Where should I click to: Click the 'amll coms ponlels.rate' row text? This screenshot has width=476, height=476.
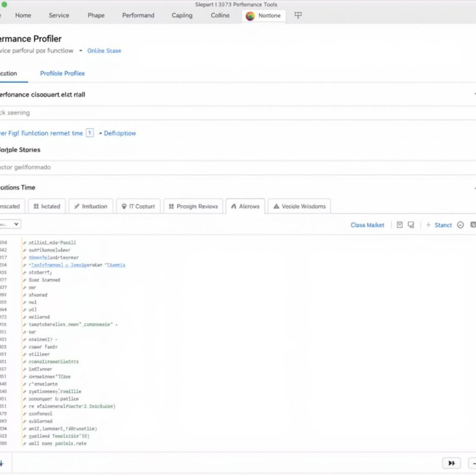pos(57,443)
